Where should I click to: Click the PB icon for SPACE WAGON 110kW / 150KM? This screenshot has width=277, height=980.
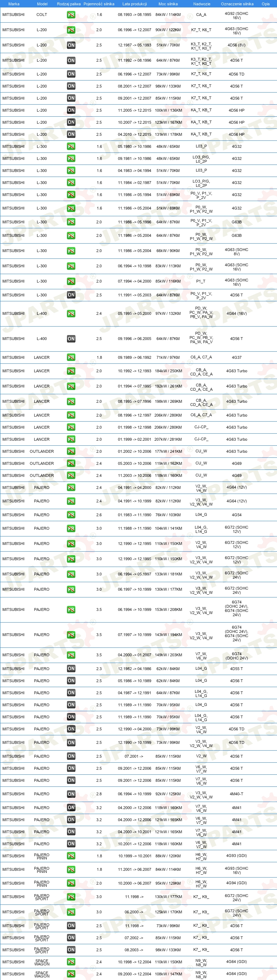pyautogui.click(x=71, y=962)
